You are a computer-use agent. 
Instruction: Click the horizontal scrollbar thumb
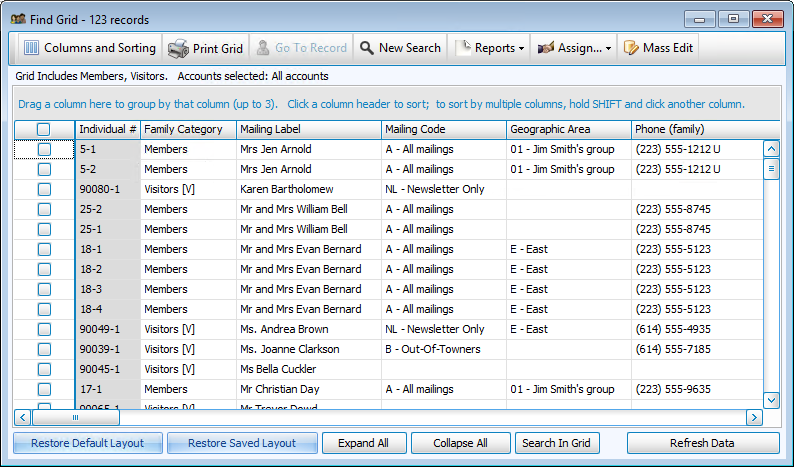point(75,417)
